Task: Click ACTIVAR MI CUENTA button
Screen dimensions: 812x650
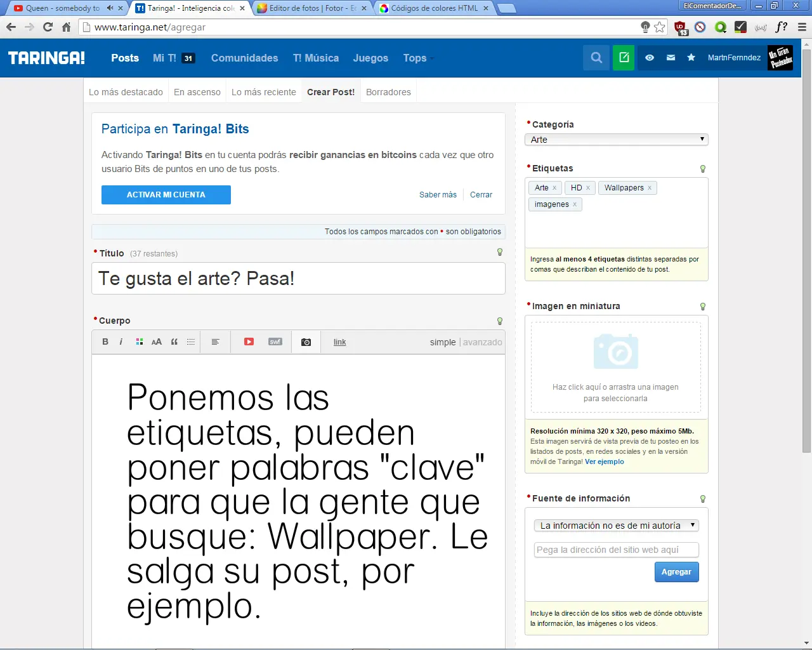Action: (166, 195)
